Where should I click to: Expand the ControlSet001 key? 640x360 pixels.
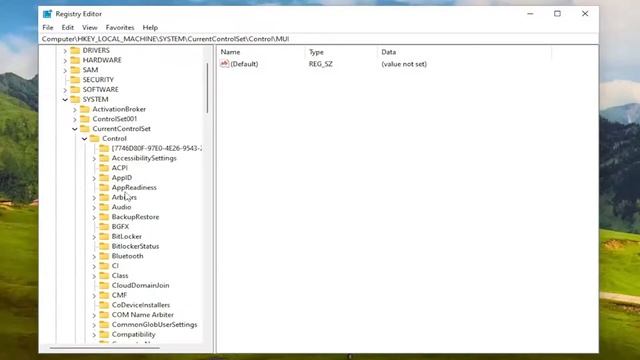[75, 119]
